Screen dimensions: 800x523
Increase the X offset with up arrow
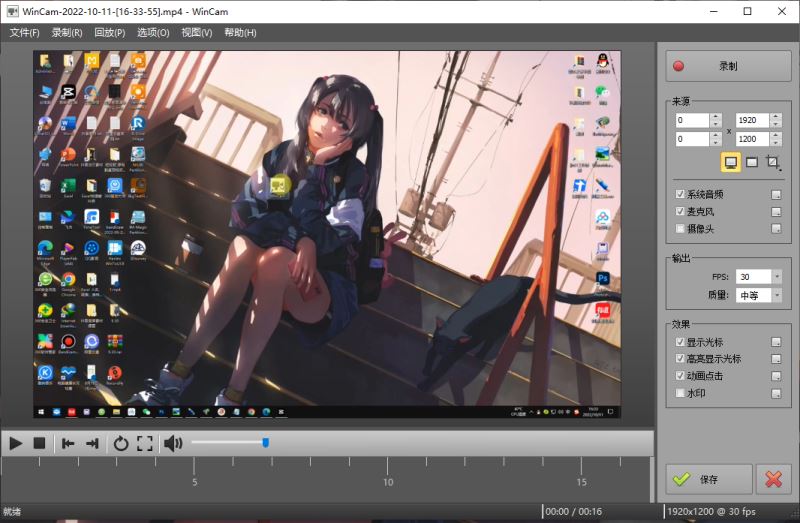pyautogui.click(x=716, y=117)
